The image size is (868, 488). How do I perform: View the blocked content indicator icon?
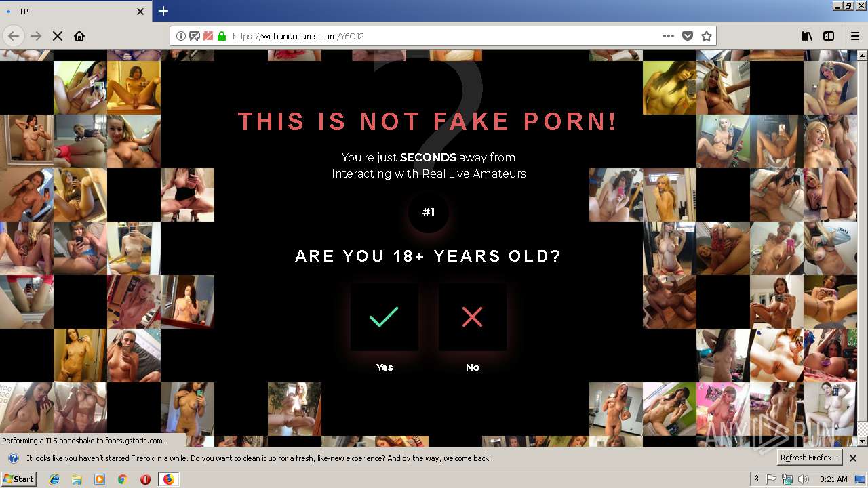tap(208, 36)
